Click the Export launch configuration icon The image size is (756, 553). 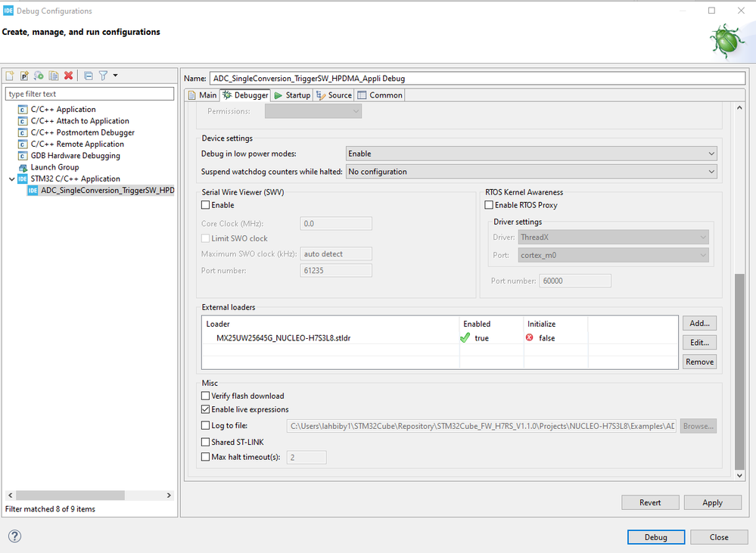(x=39, y=76)
